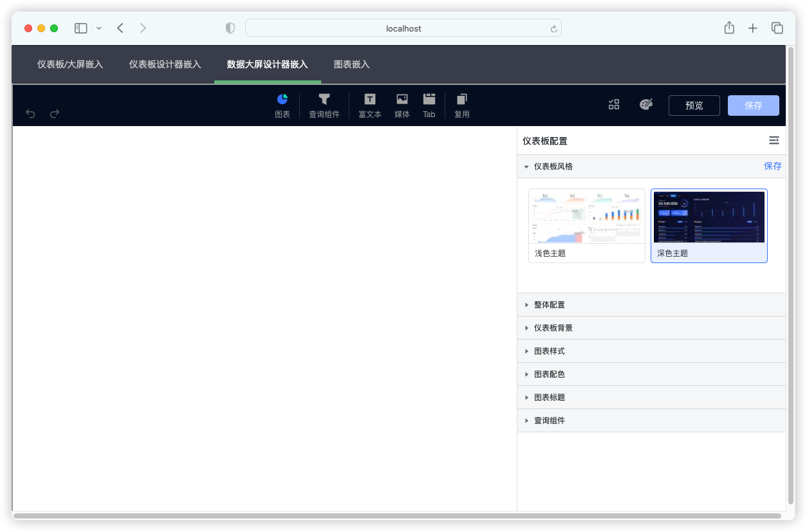Image resolution: width=807 pixels, height=532 pixels.
Task: Click the 保存 link in 仪表板配置 panel
Action: pyautogui.click(x=772, y=166)
